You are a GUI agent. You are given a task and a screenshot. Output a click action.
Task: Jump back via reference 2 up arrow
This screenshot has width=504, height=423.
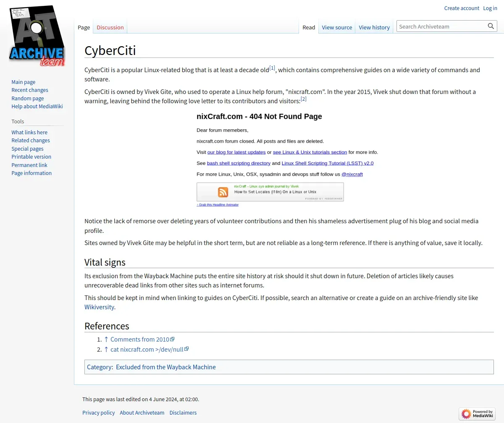106,350
